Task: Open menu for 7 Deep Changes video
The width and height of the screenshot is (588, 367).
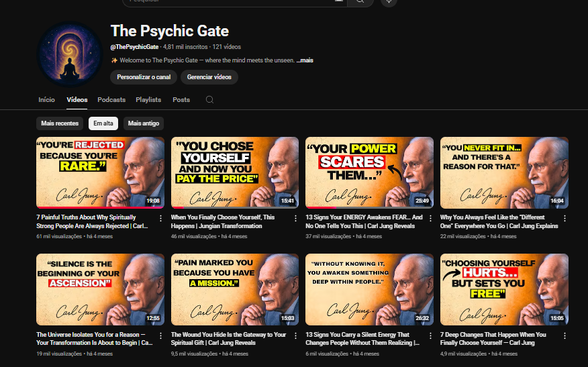Action: (x=565, y=335)
